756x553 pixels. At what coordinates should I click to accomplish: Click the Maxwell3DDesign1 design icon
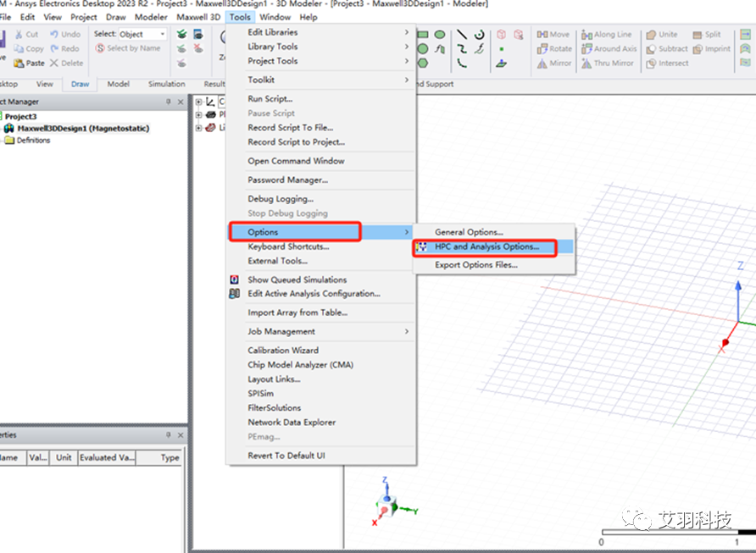click(9, 129)
